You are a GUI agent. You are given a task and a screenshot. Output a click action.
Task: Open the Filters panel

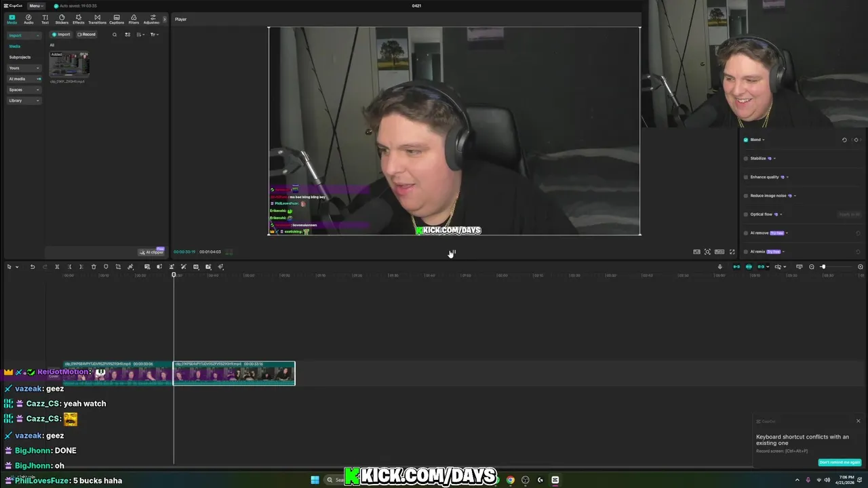click(134, 19)
